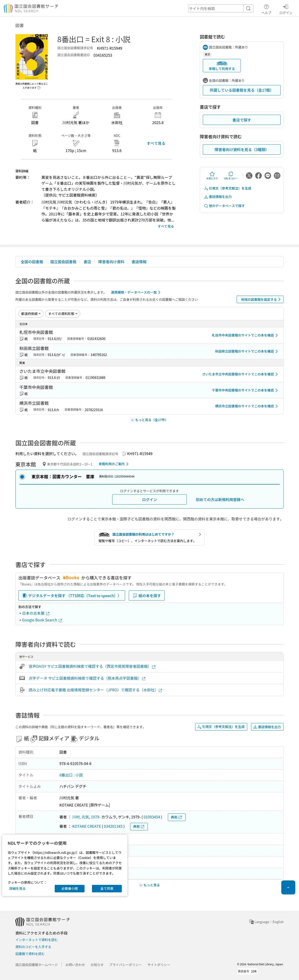The width and height of the screenshot is (299, 980).
Task: Open 典拠 for 川村, 元気
Action: 177,817
